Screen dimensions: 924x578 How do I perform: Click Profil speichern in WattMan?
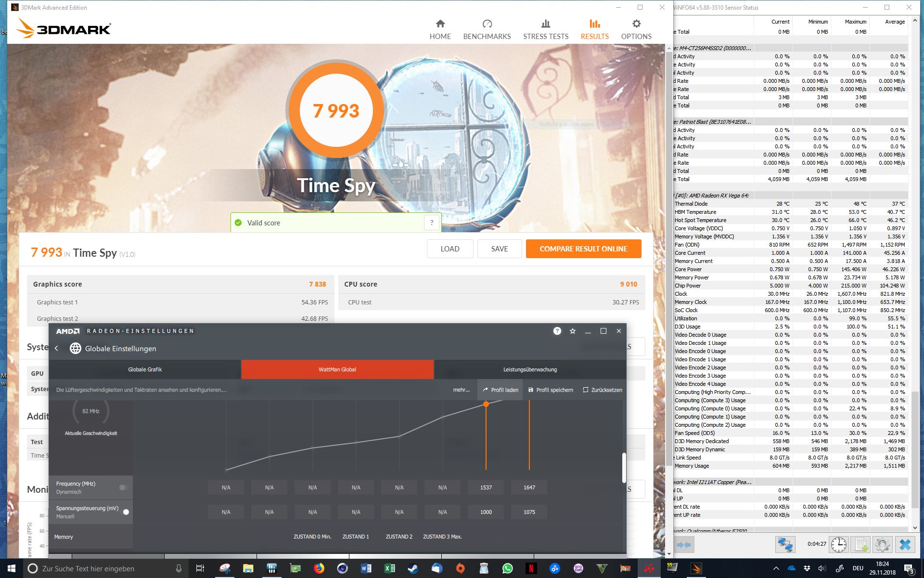tap(551, 390)
